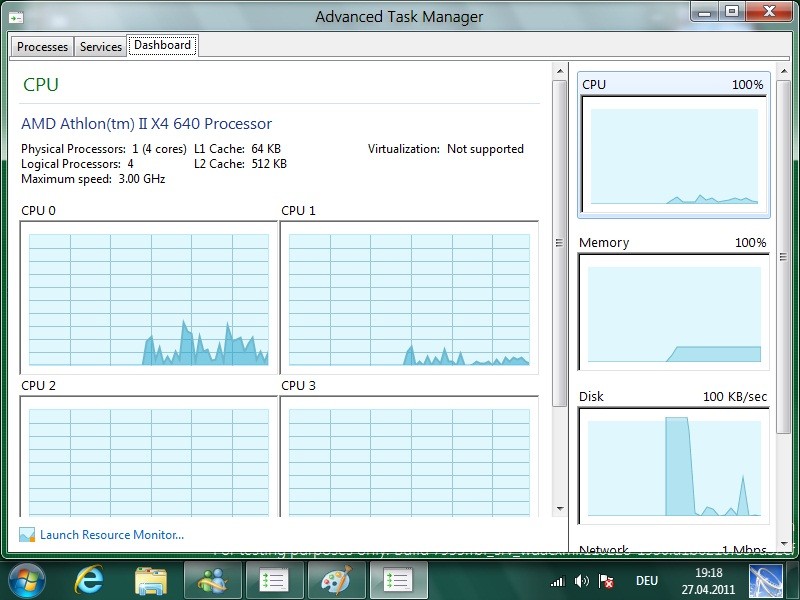Click the sidebar scrollbar thumb

pyautogui.click(x=784, y=257)
